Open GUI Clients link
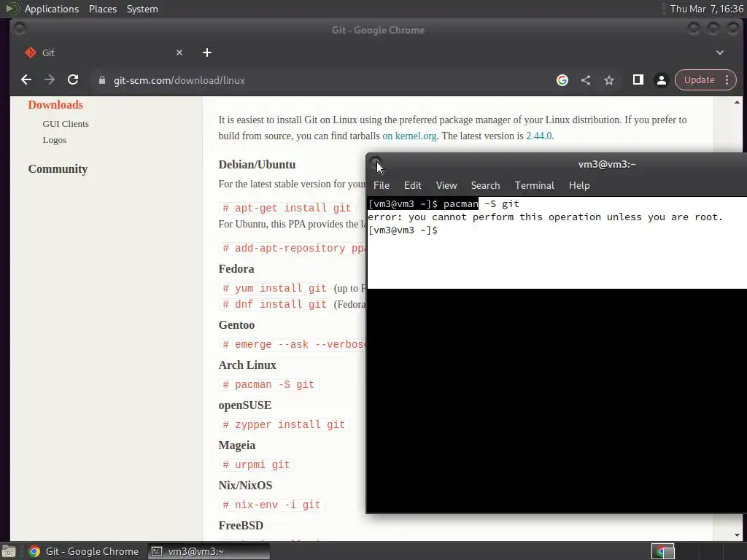This screenshot has height=560, width=747. (66, 124)
